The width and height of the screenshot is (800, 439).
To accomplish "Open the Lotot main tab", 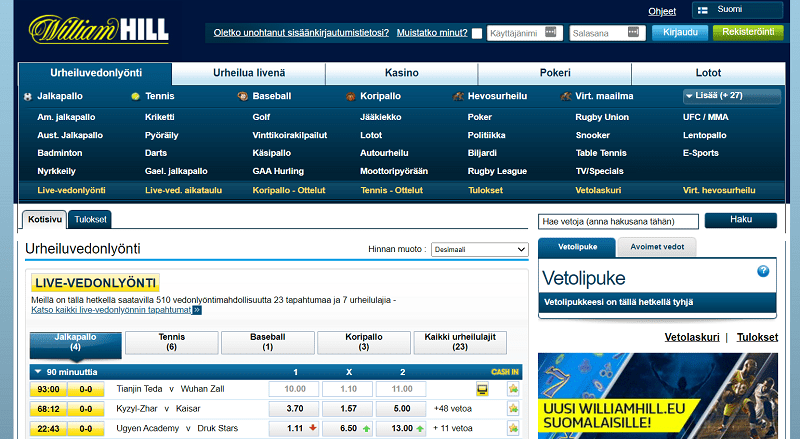I will [708, 73].
